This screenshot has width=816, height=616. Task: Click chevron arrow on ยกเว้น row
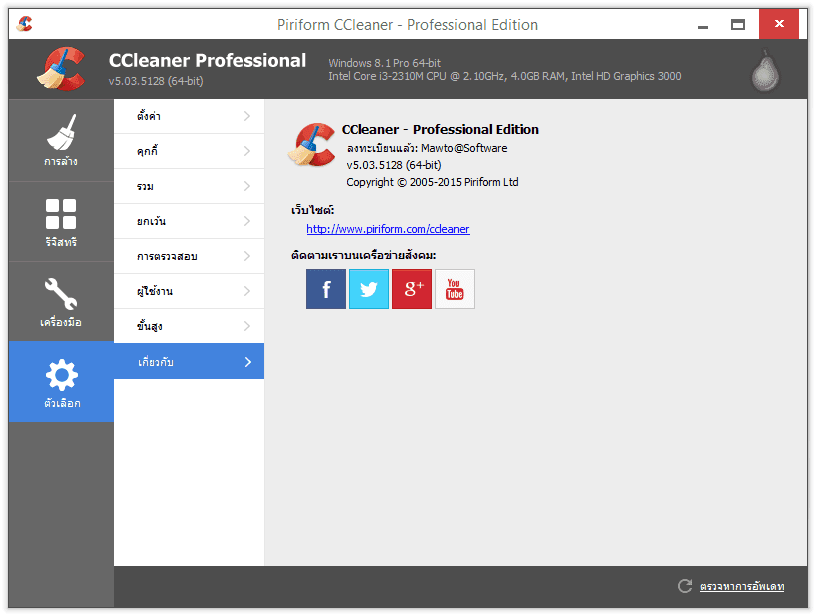coord(247,221)
